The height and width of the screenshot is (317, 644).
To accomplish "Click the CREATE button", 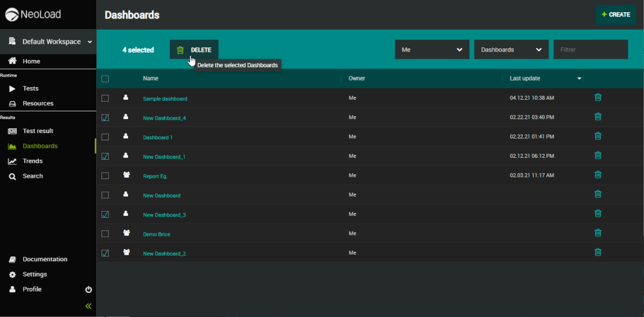I will (616, 15).
